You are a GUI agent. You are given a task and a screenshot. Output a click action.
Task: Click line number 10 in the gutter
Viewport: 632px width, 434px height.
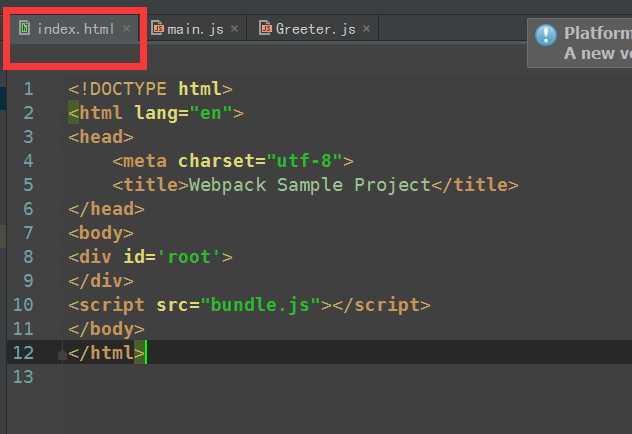point(23,305)
